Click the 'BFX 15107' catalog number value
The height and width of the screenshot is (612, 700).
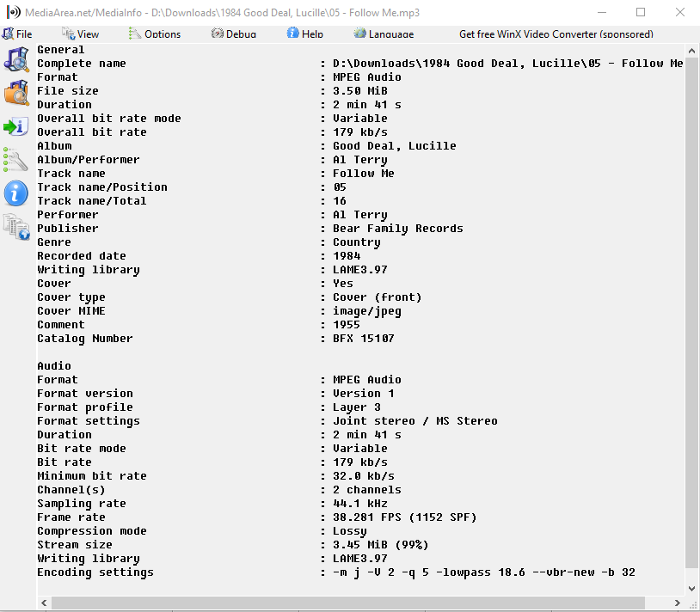(x=364, y=339)
